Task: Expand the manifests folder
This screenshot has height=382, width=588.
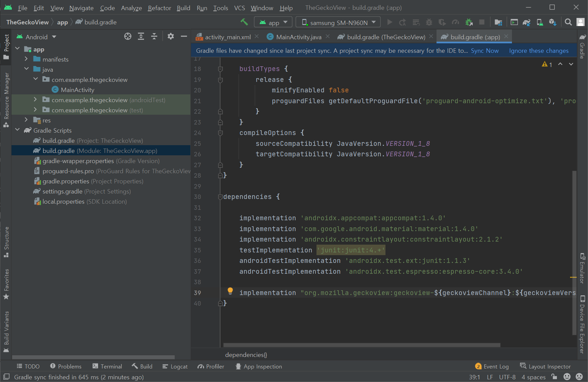Action: [26, 59]
